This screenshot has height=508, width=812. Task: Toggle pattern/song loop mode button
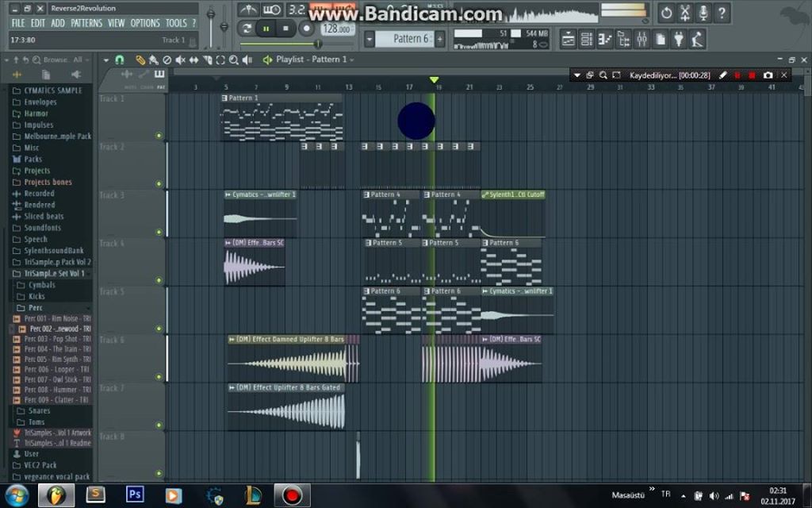coord(247,29)
